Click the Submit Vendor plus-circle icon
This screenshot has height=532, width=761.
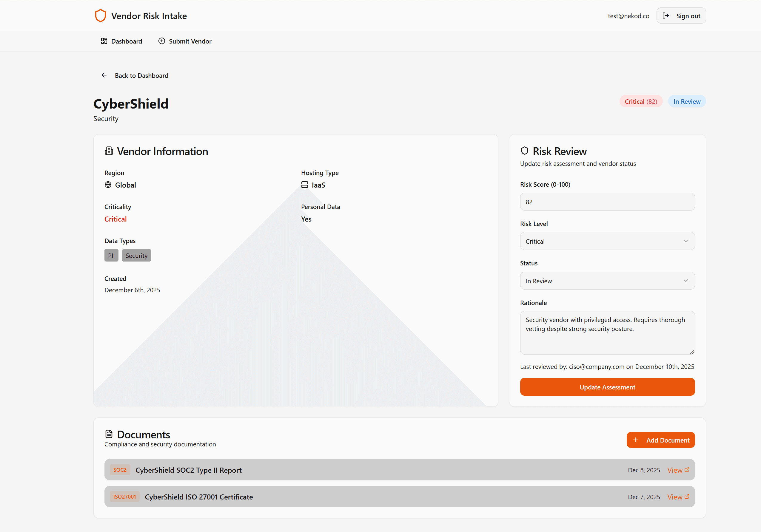[x=161, y=41]
